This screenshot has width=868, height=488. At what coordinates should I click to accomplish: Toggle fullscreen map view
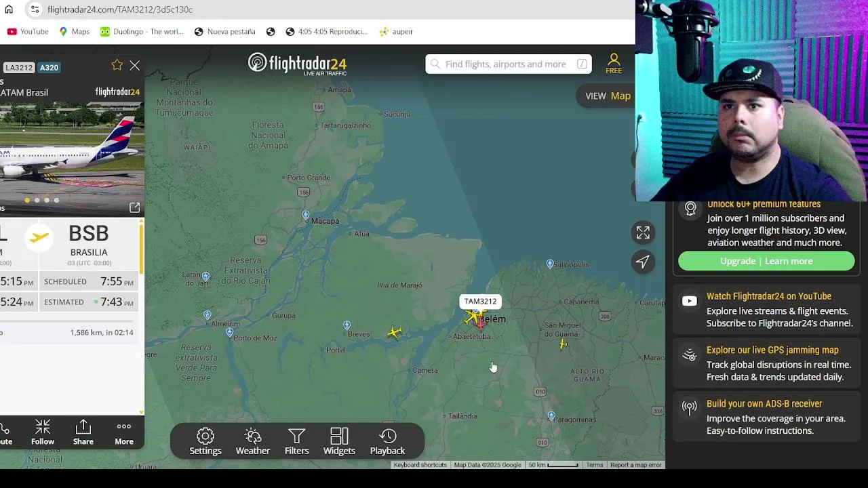pyautogui.click(x=643, y=232)
